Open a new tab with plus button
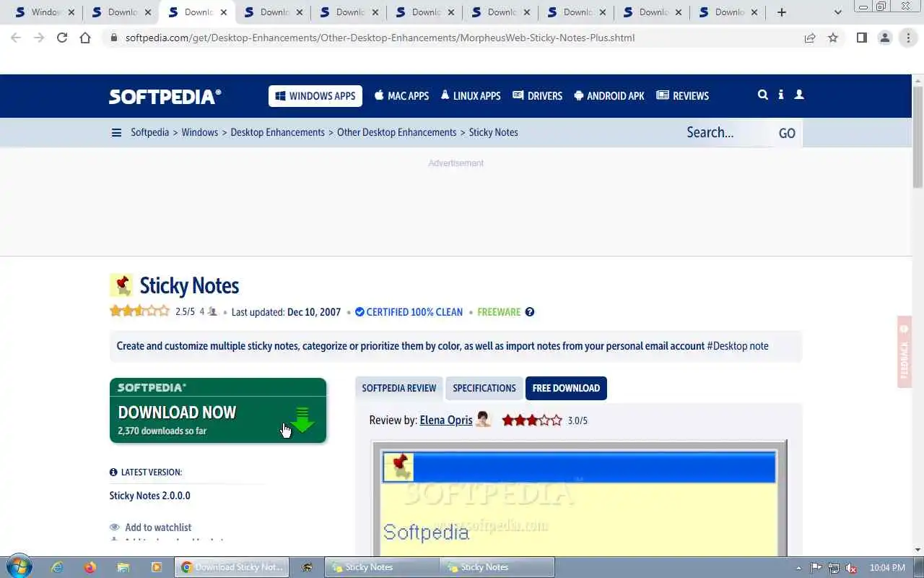Image resolution: width=924 pixels, height=578 pixels. tap(782, 12)
